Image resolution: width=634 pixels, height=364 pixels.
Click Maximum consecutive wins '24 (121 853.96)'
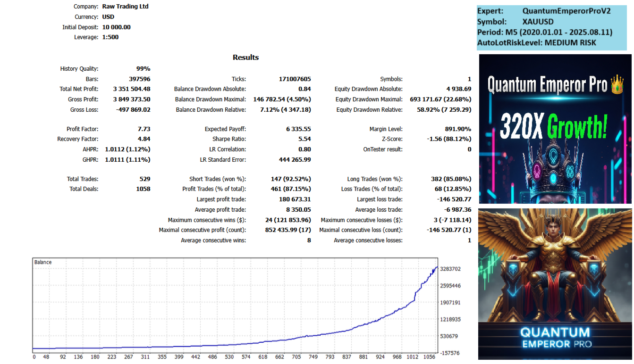click(288, 220)
